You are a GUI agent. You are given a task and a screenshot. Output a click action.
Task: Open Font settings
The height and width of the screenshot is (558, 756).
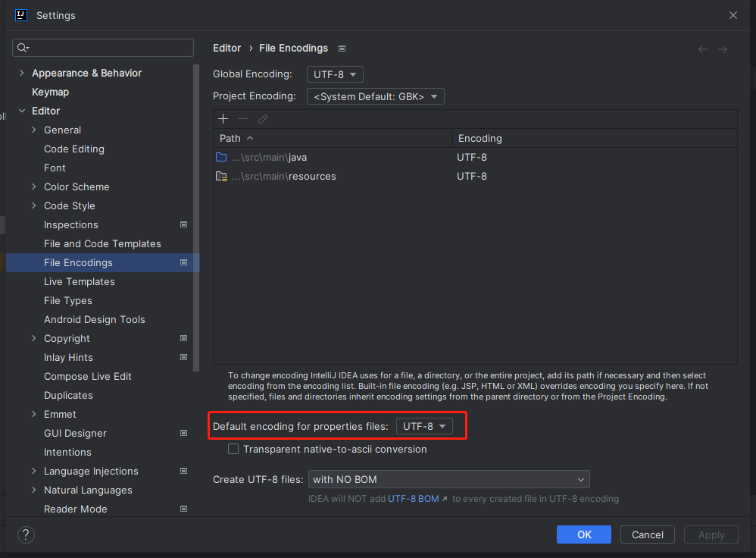tap(55, 168)
